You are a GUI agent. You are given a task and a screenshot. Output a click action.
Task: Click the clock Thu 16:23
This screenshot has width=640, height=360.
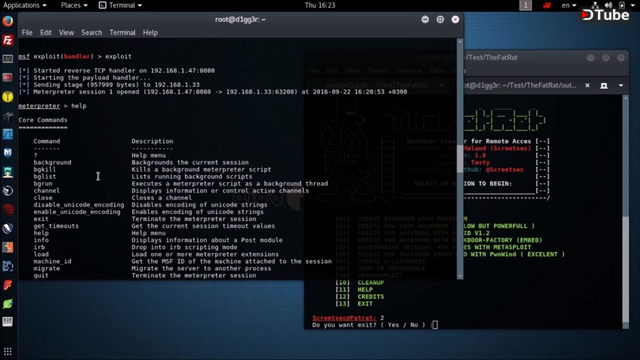pos(320,5)
